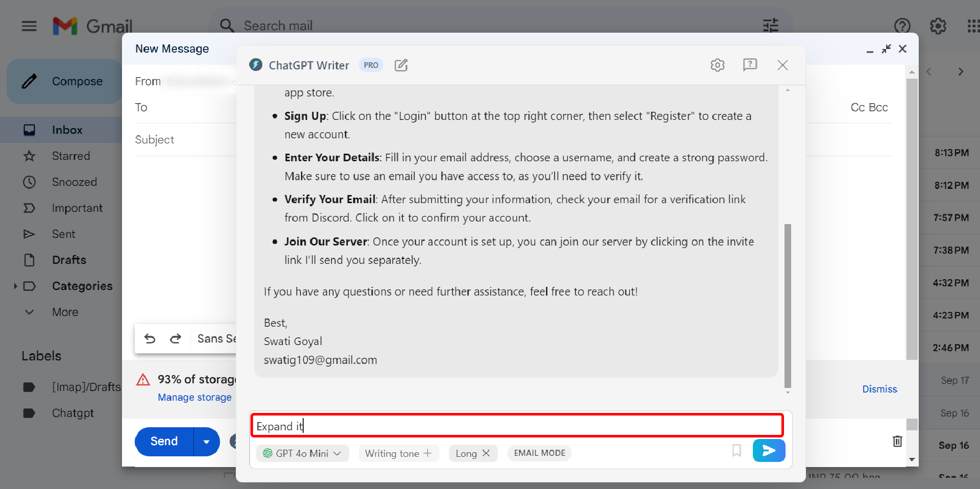
Task: Open ChatGPT Writer feedback icon
Action: [x=750, y=65]
